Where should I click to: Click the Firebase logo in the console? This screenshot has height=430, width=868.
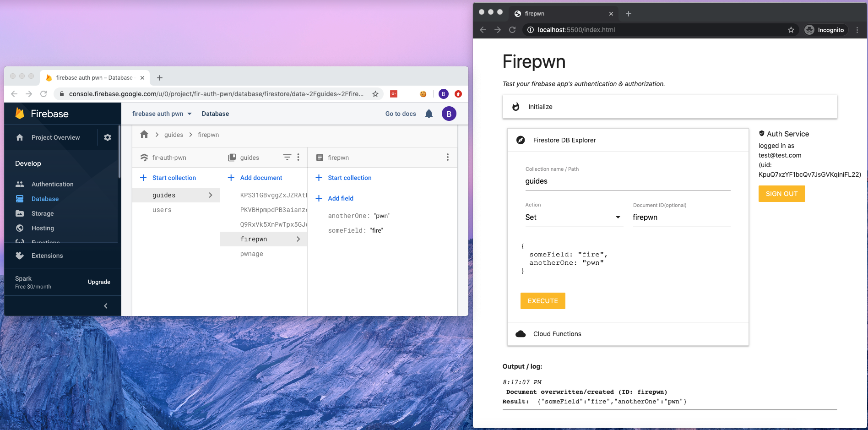[x=42, y=114]
